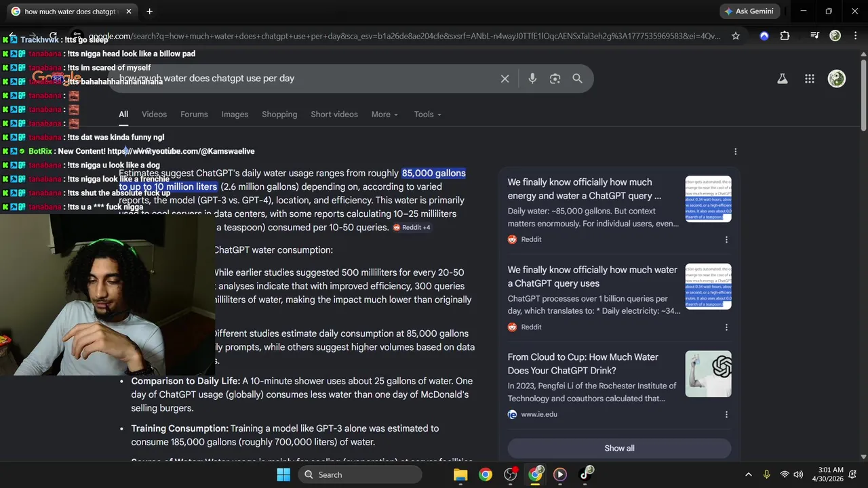Click 'Comparison to Daily Life:' bullet heading

185,381
